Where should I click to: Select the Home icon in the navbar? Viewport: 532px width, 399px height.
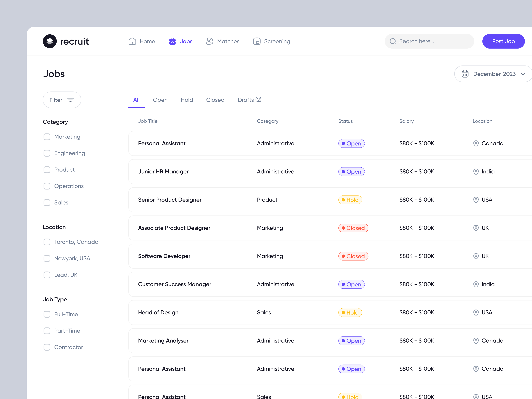click(x=132, y=41)
